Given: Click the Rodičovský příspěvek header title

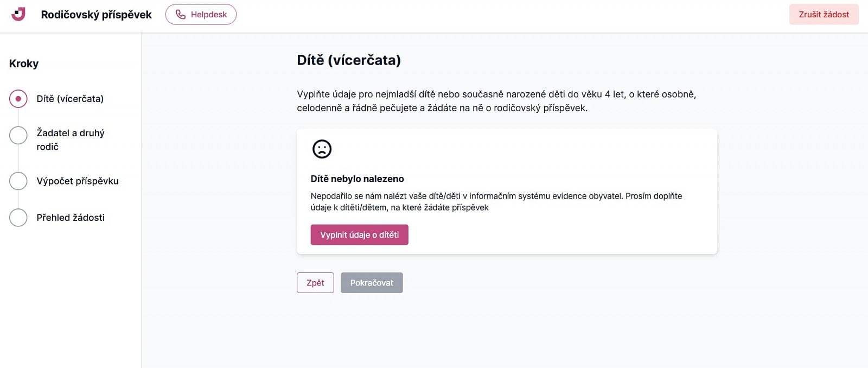Looking at the screenshot, I should pos(97,15).
